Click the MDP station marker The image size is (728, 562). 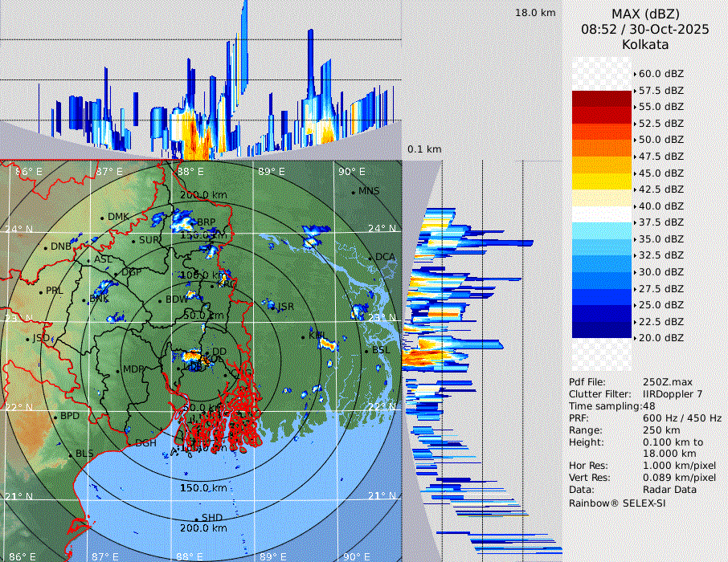(x=118, y=370)
